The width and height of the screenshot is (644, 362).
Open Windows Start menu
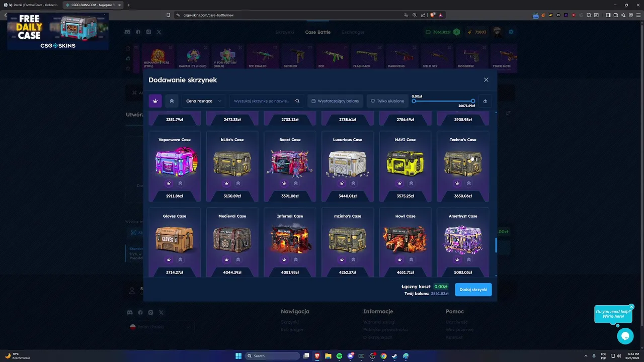pyautogui.click(x=238, y=356)
